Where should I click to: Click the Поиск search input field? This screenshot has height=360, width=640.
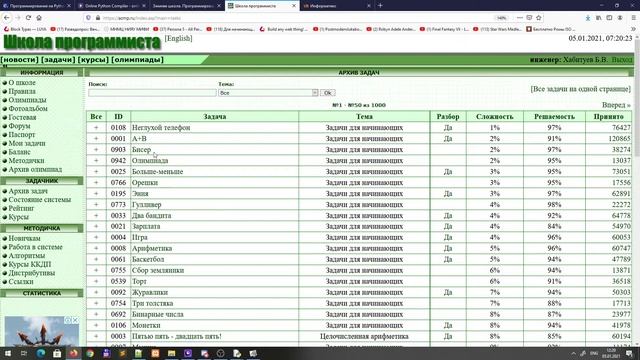152,93
